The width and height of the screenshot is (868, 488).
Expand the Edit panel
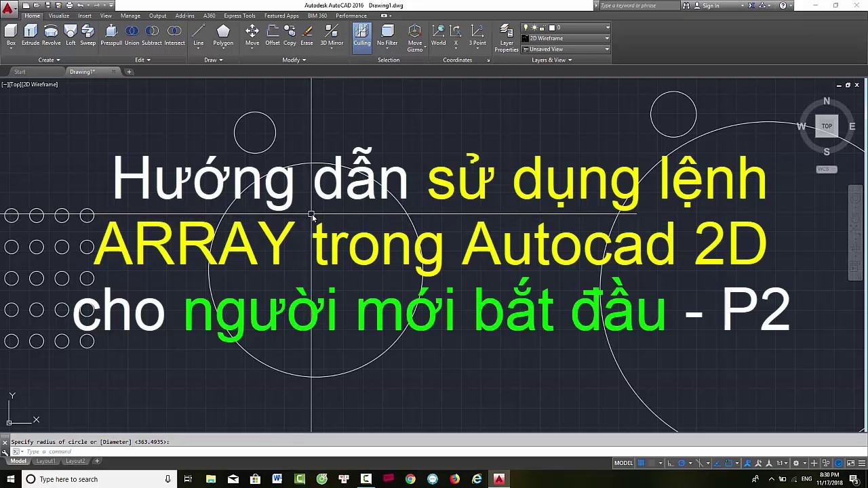142,60
